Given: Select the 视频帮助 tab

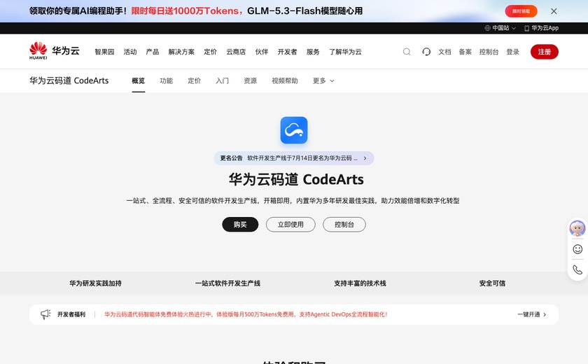Looking at the screenshot, I should coord(285,80).
